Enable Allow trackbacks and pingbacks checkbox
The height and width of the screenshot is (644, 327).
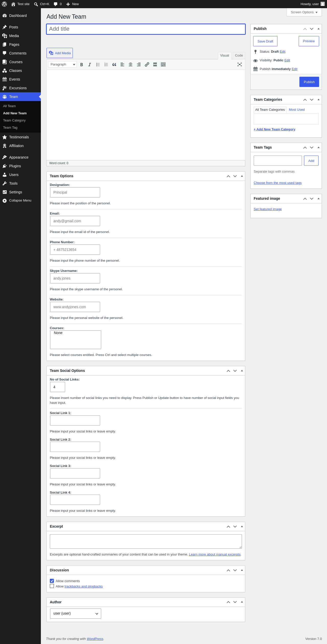click(52, 586)
